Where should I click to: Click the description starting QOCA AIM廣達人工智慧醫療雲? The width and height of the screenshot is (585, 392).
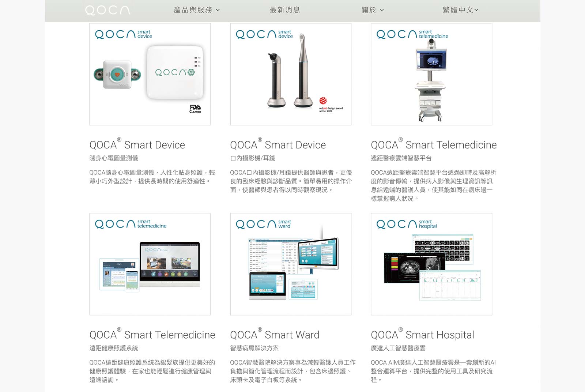pos(433,371)
